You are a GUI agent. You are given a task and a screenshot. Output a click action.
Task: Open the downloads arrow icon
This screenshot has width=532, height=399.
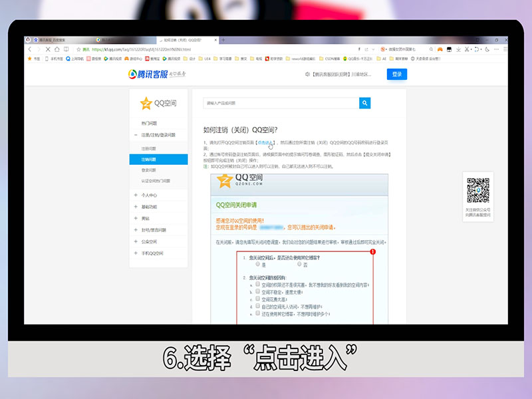pyautogui.click(x=458, y=49)
